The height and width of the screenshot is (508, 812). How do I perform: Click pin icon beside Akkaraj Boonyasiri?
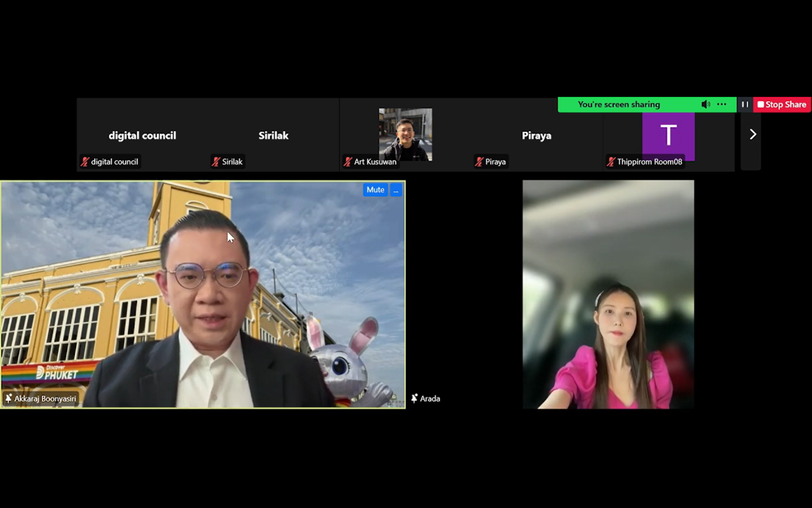tap(9, 399)
